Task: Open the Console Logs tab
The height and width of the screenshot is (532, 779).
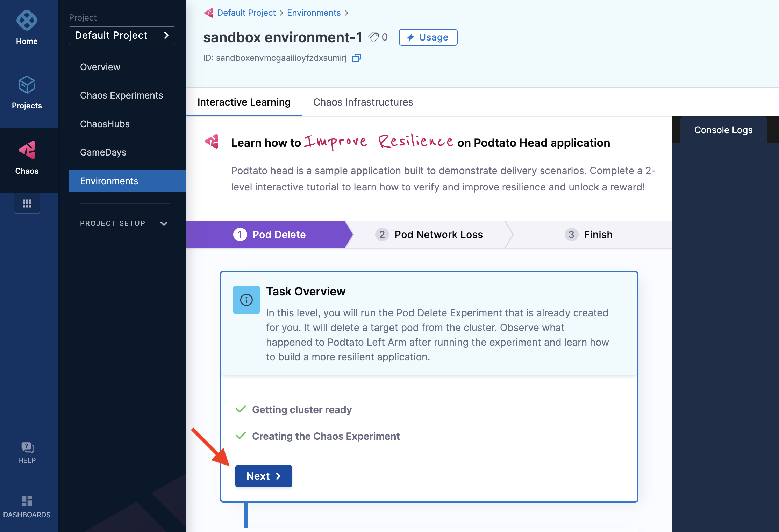Action: [723, 130]
